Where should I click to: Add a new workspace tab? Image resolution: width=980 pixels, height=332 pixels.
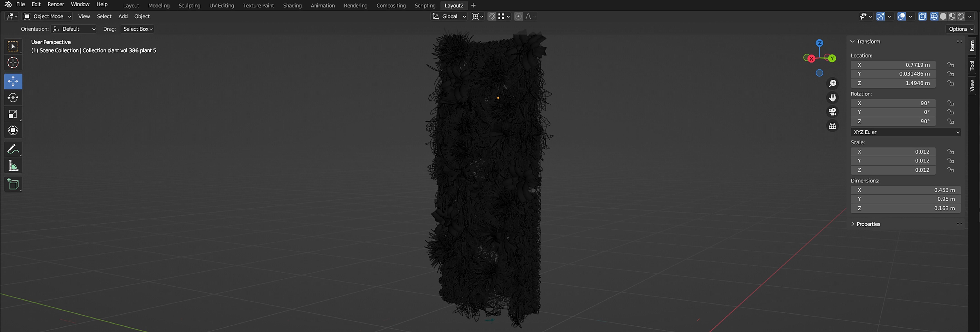click(473, 5)
